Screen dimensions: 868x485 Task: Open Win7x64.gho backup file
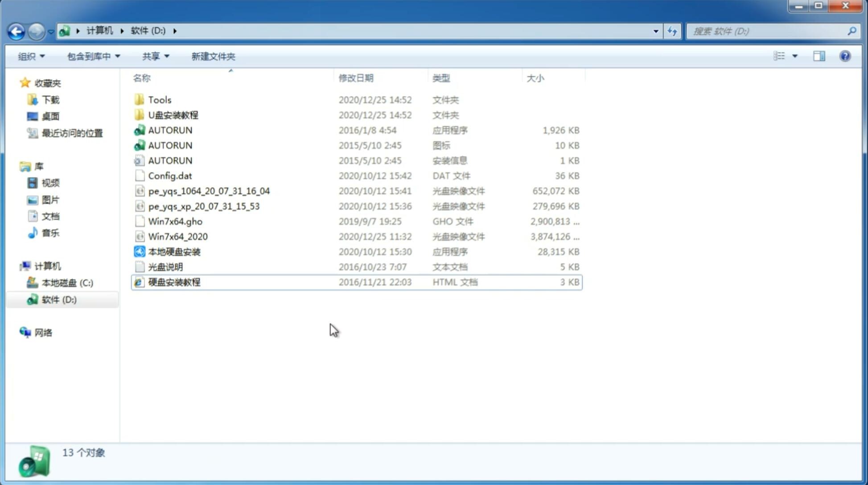[175, 221]
